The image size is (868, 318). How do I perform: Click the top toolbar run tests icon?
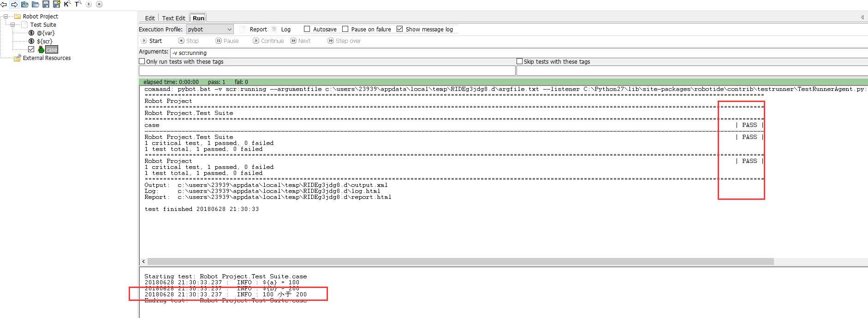[89, 4]
